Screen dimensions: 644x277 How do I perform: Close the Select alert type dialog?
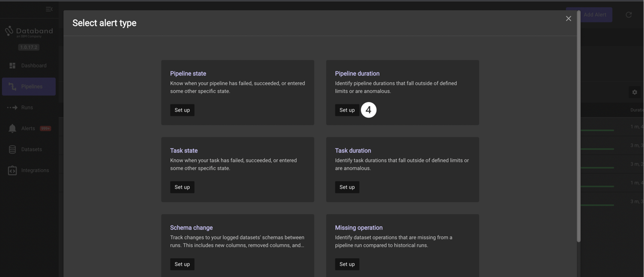568,19
